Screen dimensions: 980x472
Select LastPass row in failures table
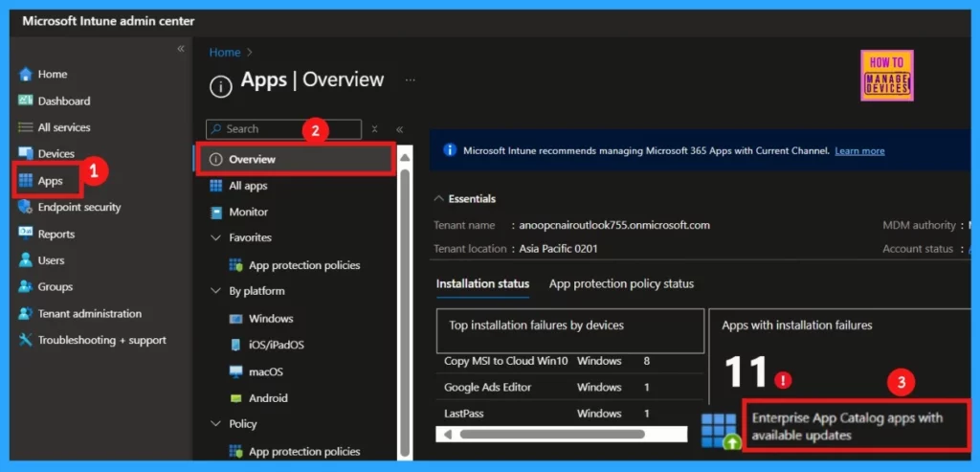(x=570, y=414)
